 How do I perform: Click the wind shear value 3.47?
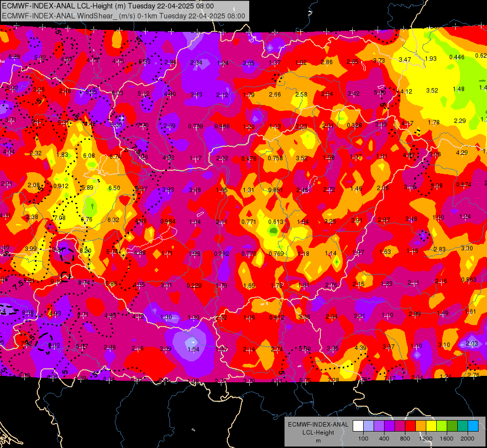405,59
